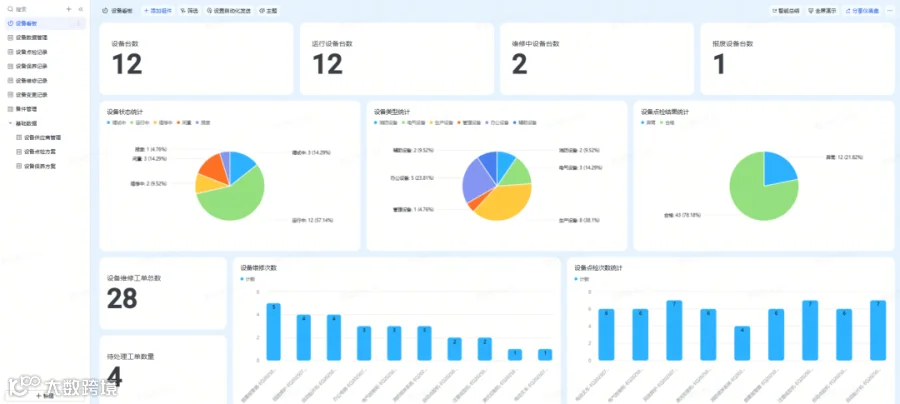The height and width of the screenshot is (404, 900).
Task: Start 全屏演示 fullscreen presentation
Action: (823, 11)
